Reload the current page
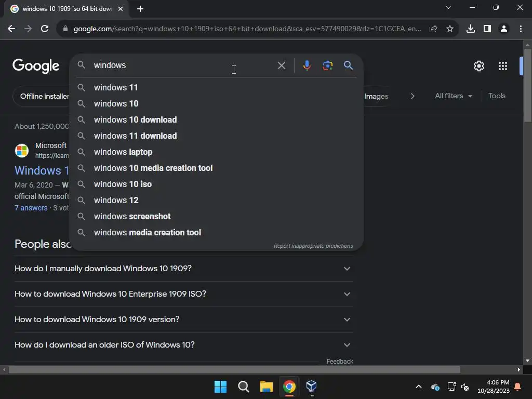 pyautogui.click(x=45, y=29)
